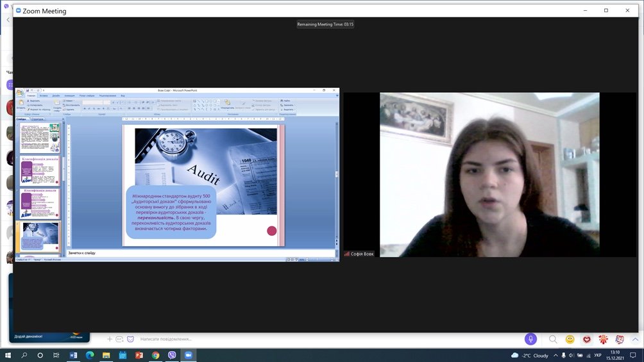
Task: Open system tray volume icon
Action: pyautogui.click(x=572, y=356)
